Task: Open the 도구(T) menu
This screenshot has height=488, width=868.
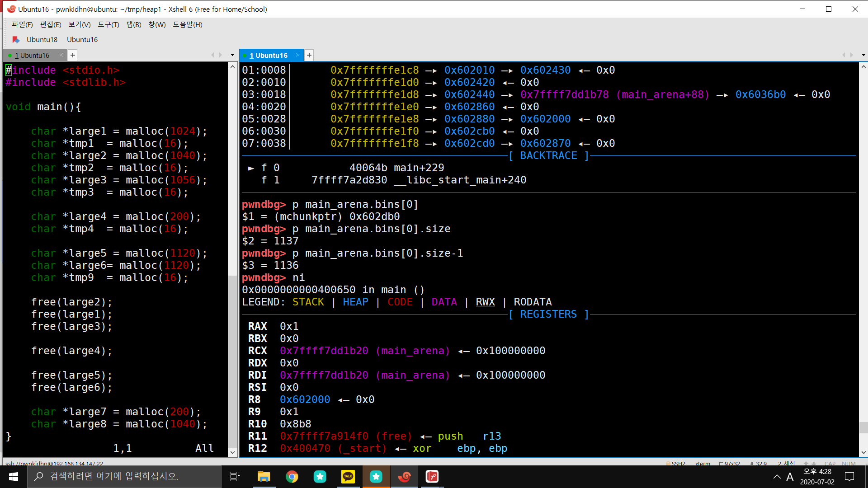Action: [x=108, y=24]
